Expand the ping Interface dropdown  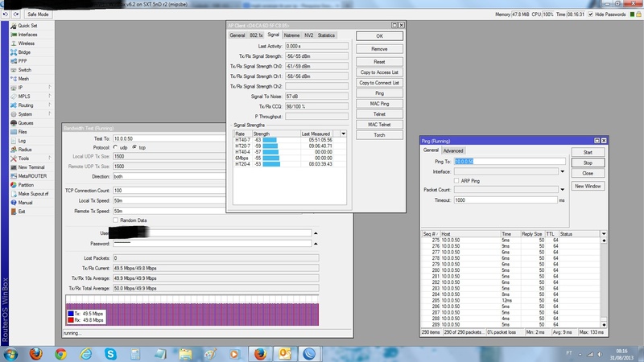[x=561, y=171]
